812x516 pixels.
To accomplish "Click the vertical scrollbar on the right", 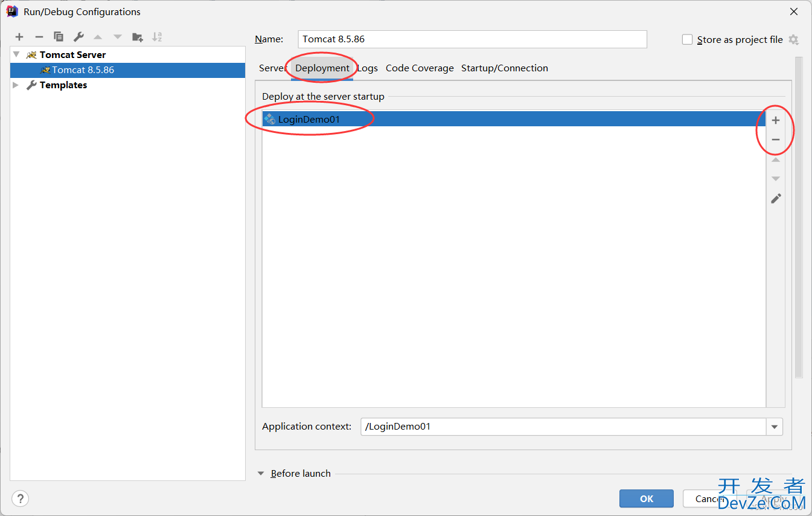I will point(799,218).
